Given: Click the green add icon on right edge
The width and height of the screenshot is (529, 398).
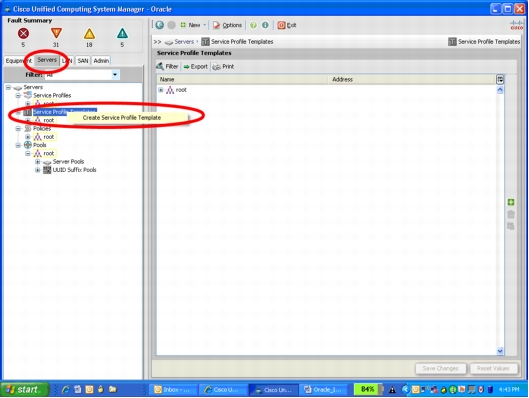Looking at the screenshot, I should tap(511, 202).
